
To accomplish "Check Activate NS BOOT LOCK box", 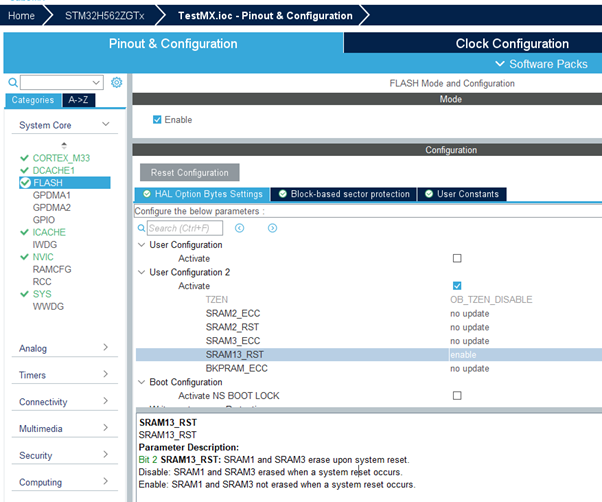I will click(x=457, y=395).
